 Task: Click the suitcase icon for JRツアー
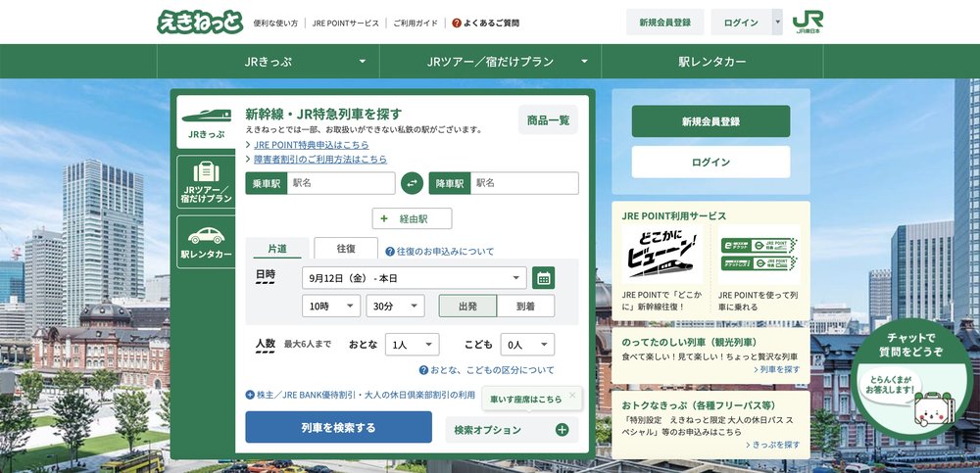click(x=206, y=171)
